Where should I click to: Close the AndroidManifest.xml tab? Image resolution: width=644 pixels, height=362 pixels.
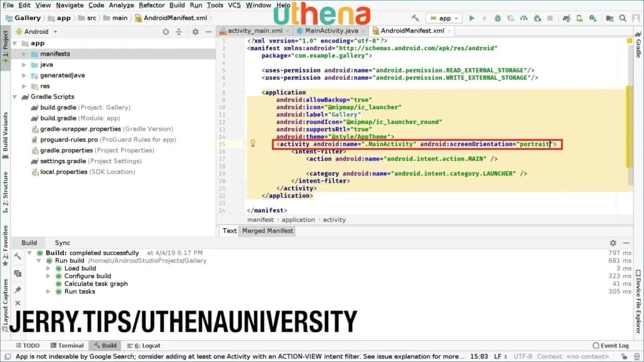[450, 31]
